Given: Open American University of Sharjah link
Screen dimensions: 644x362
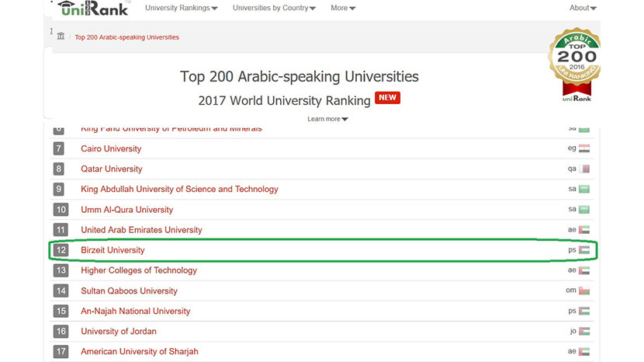Looking at the screenshot, I should (139, 351).
